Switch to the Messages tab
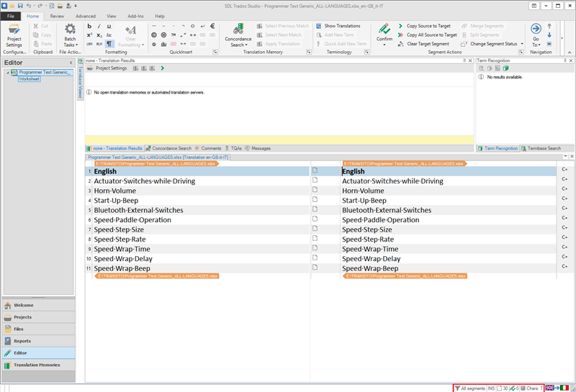 click(258, 148)
